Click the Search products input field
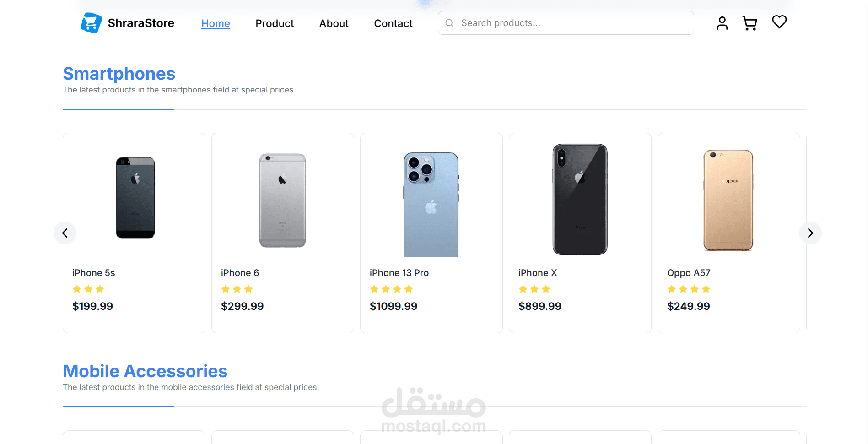This screenshot has width=868, height=444. tap(572, 23)
